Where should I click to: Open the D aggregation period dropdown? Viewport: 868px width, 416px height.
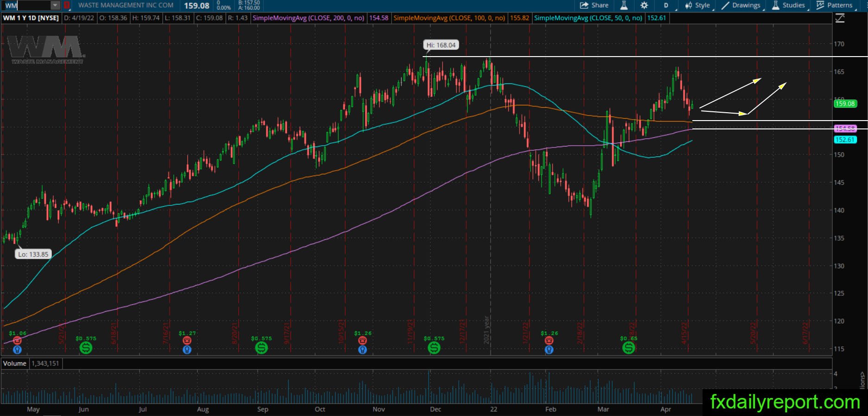point(666,6)
